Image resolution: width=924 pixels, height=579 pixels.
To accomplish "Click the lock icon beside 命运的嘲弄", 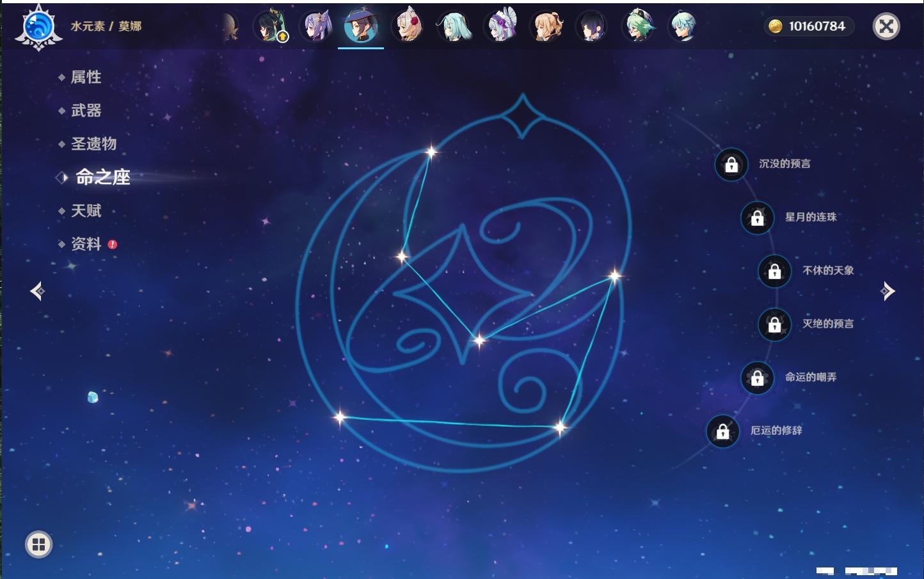I will pos(757,378).
